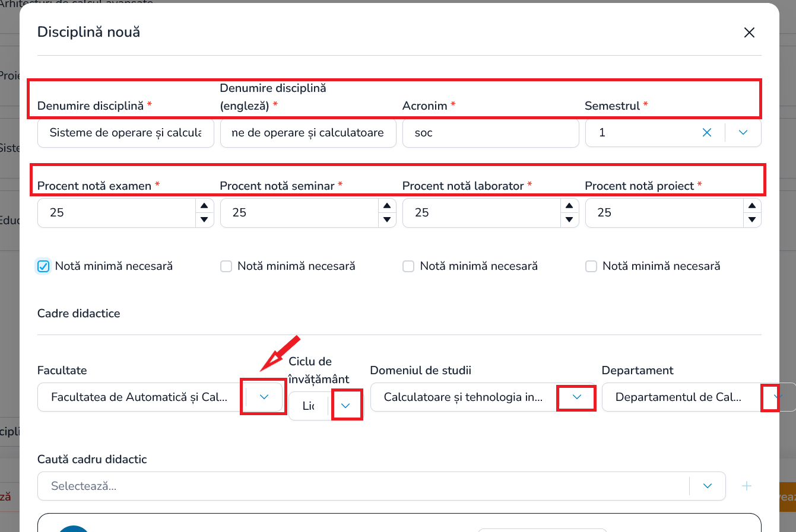Click the Acronim field containing soc

491,133
